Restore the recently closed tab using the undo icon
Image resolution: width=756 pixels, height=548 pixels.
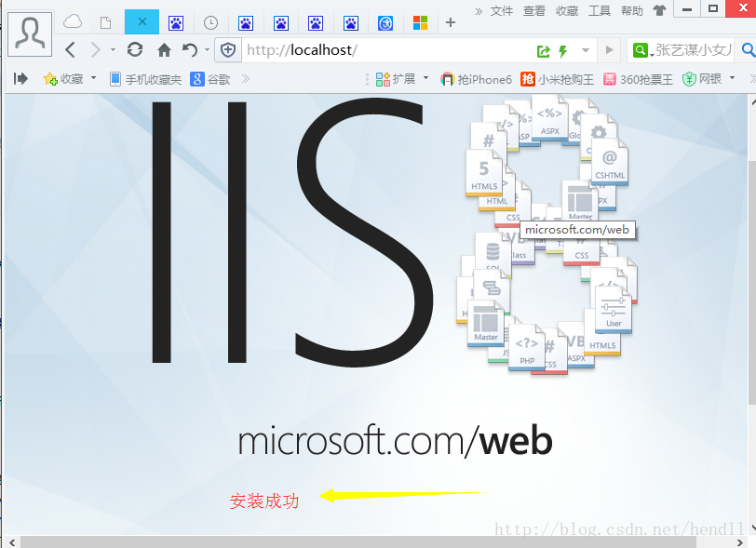pyautogui.click(x=190, y=49)
